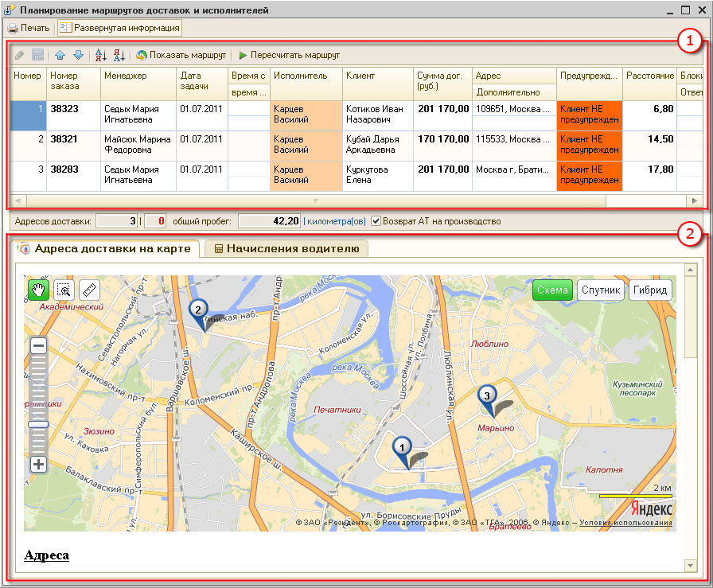Click map marker number 3 in Марьино
This screenshot has height=588, width=713.
click(486, 395)
